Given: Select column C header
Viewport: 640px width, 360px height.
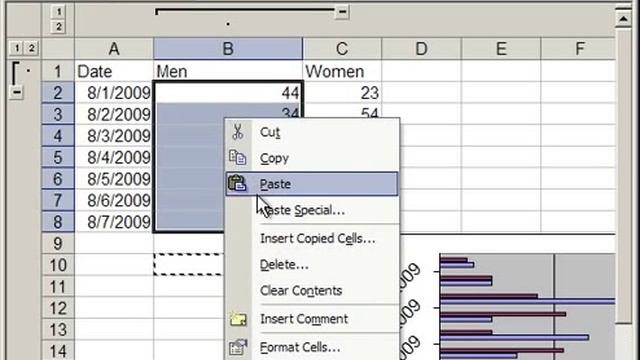Looking at the screenshot, I should click(x=342, y=49).
